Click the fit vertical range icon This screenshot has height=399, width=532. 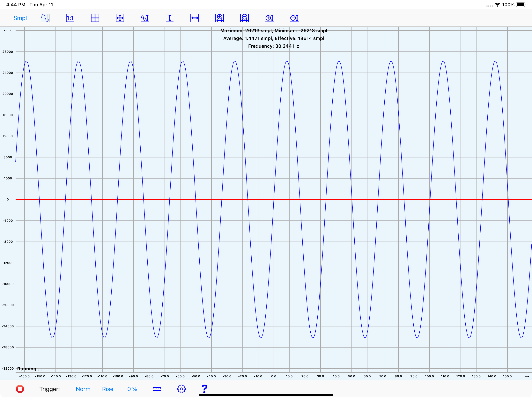coord(170,18)
